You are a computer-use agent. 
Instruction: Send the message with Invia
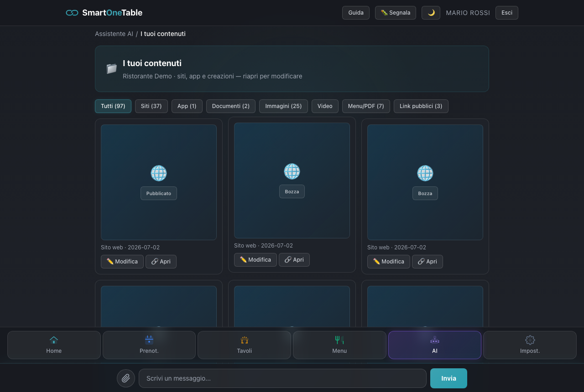pos(448,378)
